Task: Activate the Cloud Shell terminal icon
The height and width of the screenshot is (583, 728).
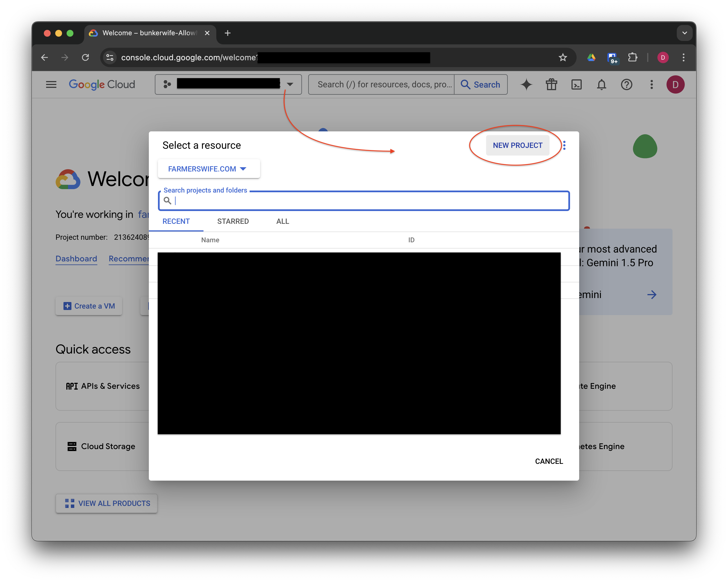Action: click(x=576, y=84)
